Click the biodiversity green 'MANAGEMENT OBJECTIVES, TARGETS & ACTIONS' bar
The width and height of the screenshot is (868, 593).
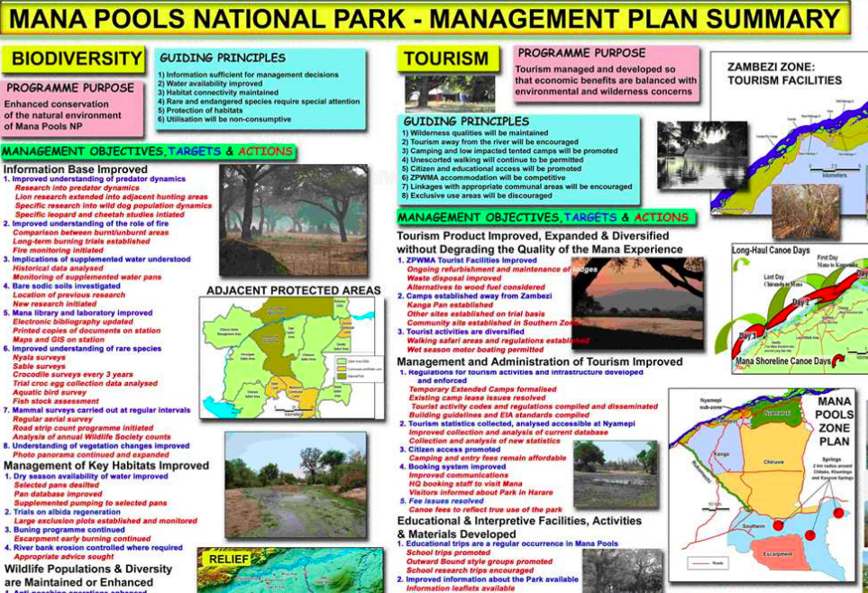click(149, 151)
